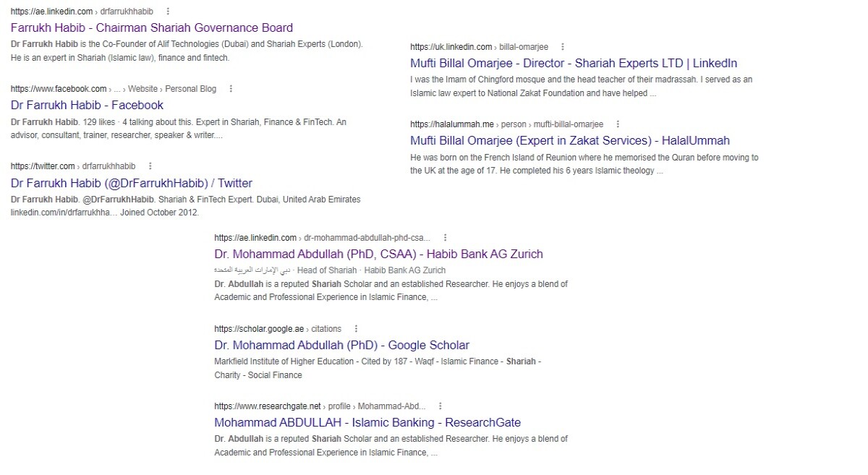Screen dimensions: 868x475
Task: Open Mufti Billal Omarjee Director LinkedIn link
Action: click(574, 64)
